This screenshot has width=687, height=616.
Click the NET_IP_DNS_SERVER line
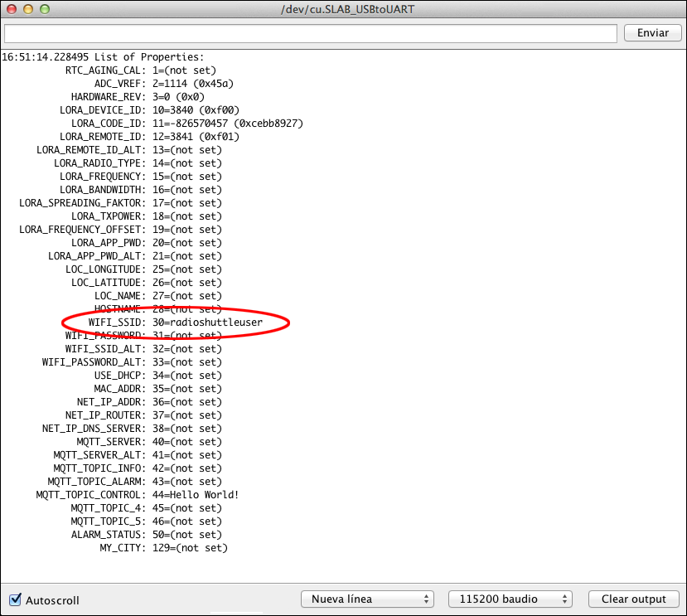tap(132, 429)
